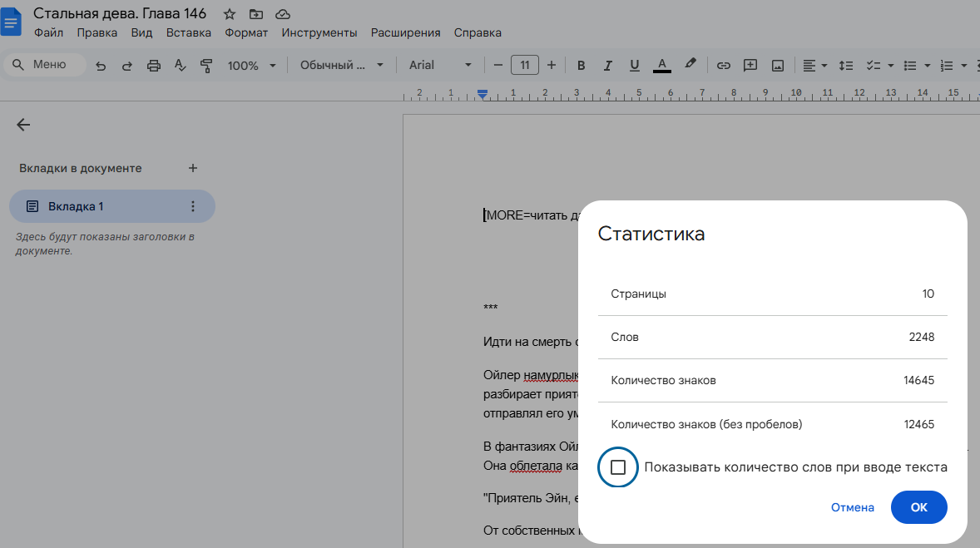Click the font size field
This screenshot has height=548, width=980.
pyautogui.click(x=525, y=66)
